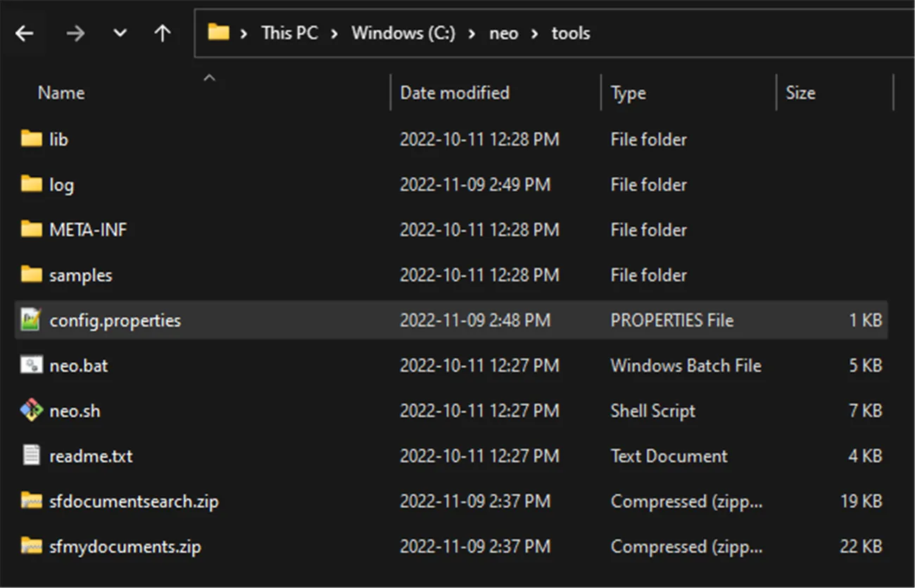
Task: Click the config.properties file icon
Action: tap(32, 320)
